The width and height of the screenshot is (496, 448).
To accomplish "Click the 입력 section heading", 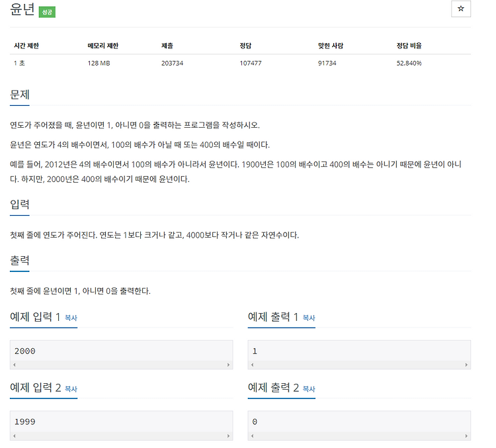I will tap(20, 204).
